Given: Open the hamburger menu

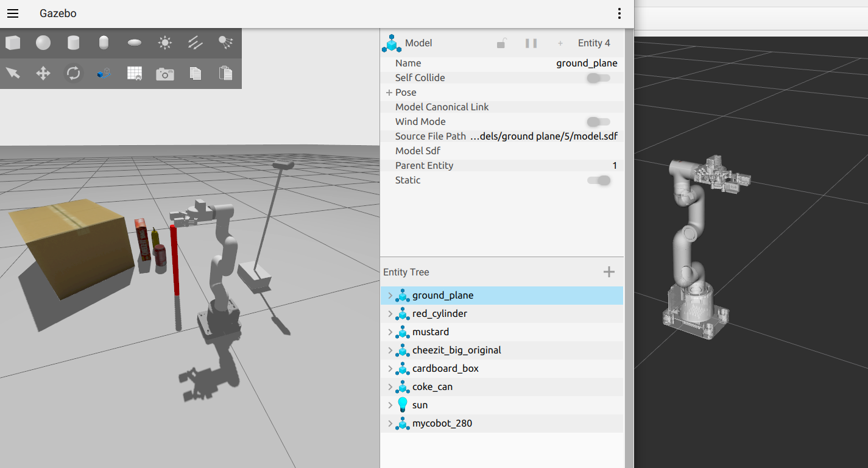Looking at the screenshot, I should 13,13.
